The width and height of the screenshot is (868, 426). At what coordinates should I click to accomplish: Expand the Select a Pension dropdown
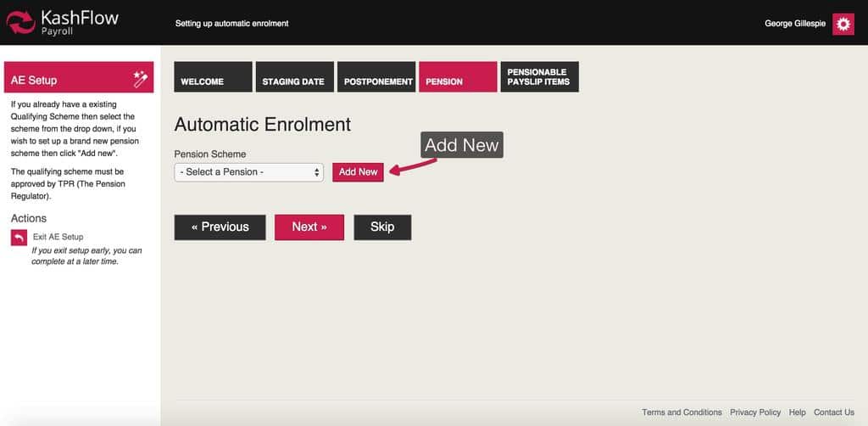click(248, 172)
